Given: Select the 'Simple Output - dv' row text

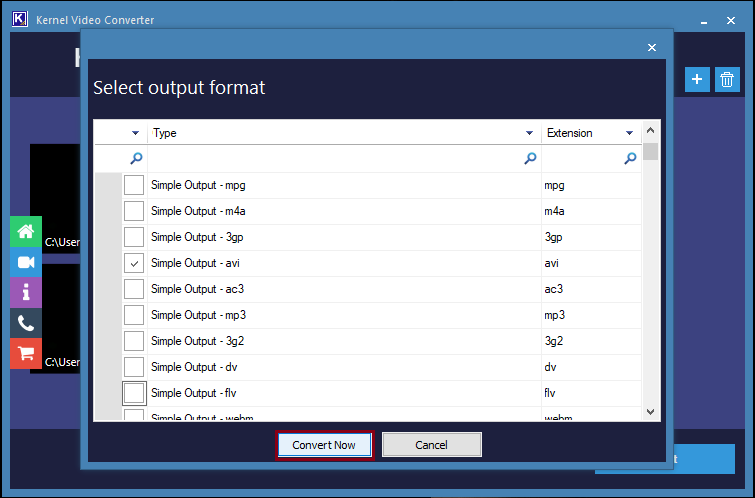Looking at the screenshot, I should coord(195,367).
